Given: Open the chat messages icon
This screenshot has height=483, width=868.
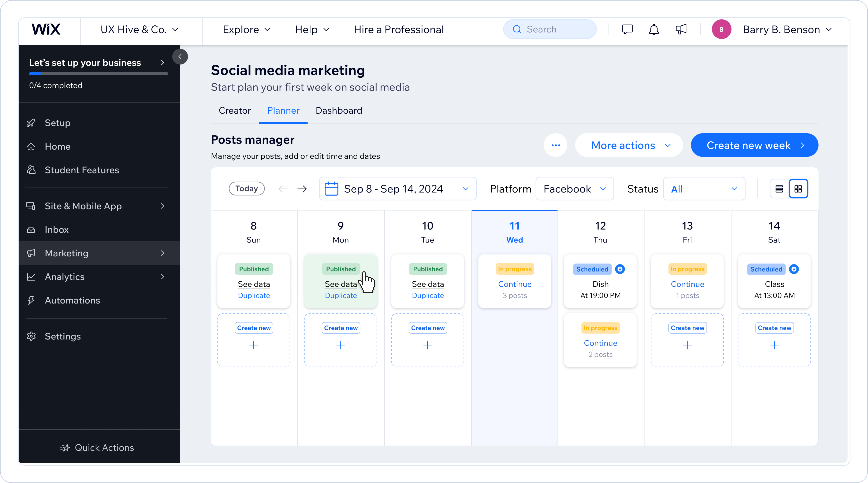Looking at the screenshot, I should (x=627, y=29).
